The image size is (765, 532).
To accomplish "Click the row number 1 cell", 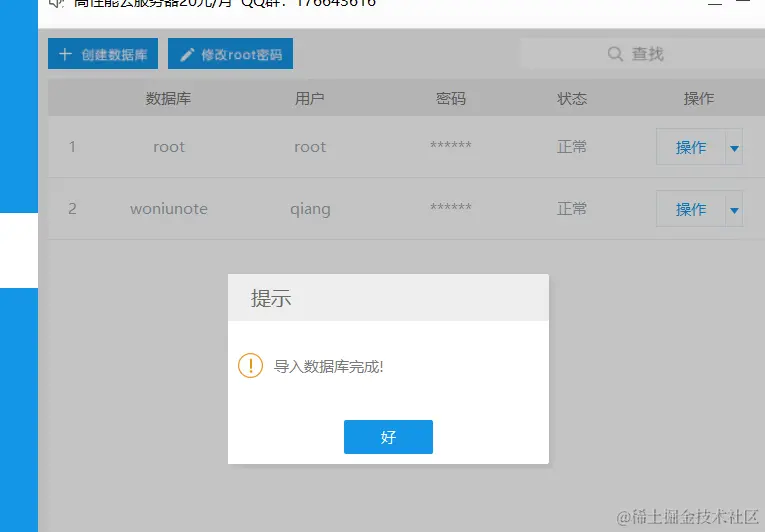I will [x=72, y=147].
